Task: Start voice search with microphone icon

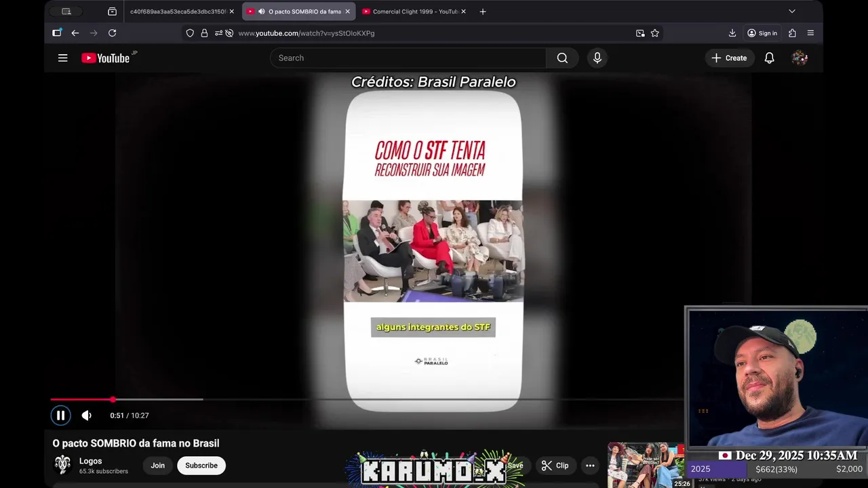Action: point(597,58)
